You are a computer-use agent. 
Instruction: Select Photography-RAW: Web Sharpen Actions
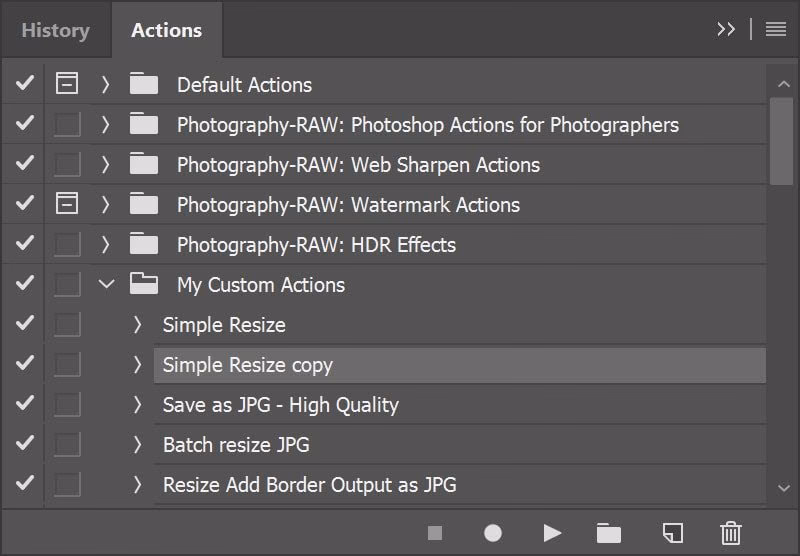point(358,165)
